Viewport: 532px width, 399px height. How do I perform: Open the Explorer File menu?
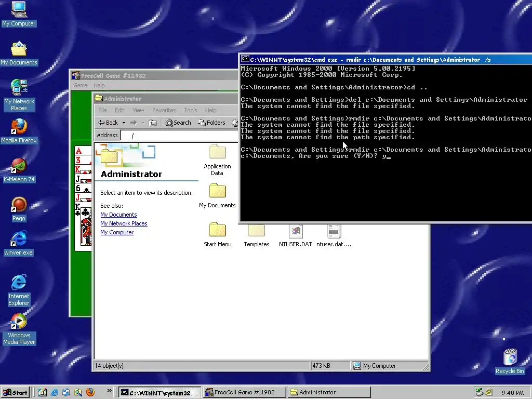click(x=102, y=110)
